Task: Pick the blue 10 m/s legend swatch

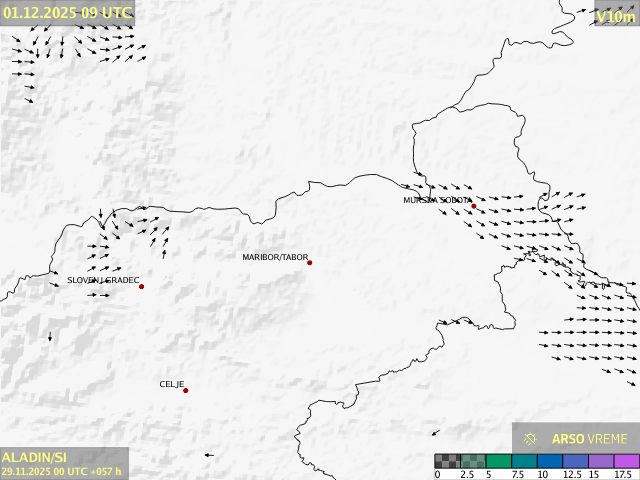Action: (550, 461)
